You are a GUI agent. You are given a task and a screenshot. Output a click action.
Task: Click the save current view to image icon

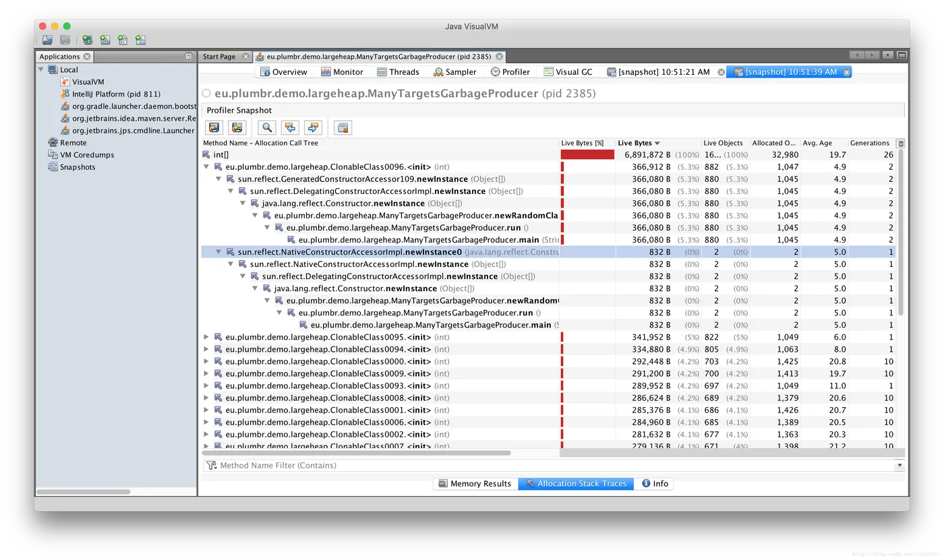coord(237,127)
